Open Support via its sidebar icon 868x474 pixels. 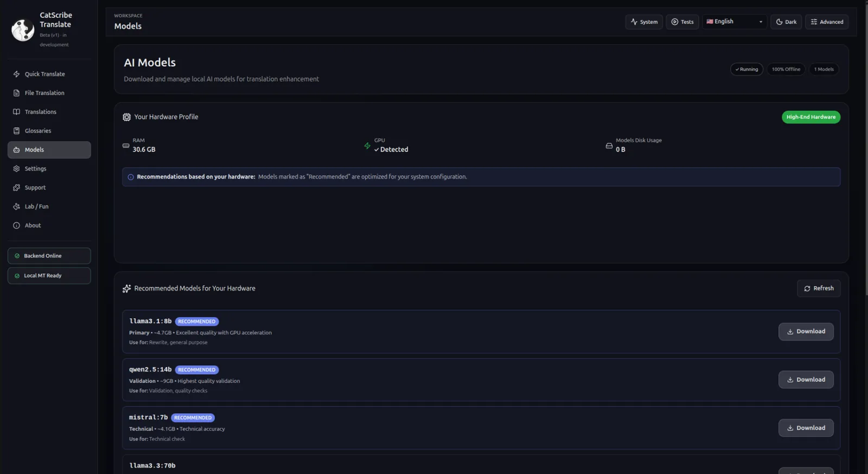coord(16,188)
